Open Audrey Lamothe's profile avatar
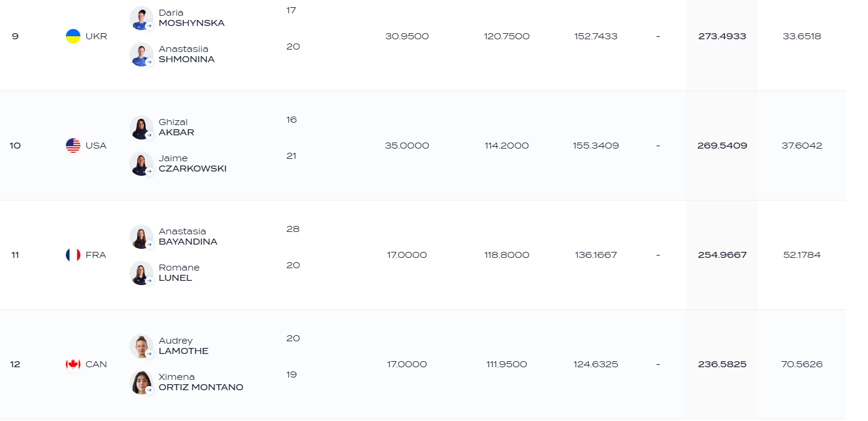The width and height of the screenshot is (868, 421). pos(141,346)
